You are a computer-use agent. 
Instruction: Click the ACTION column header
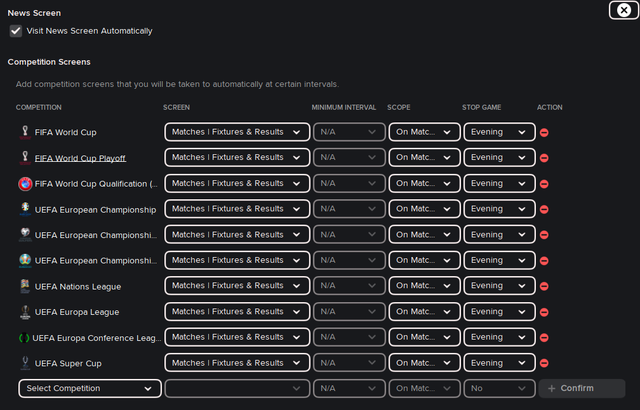(x=549, y=107)
